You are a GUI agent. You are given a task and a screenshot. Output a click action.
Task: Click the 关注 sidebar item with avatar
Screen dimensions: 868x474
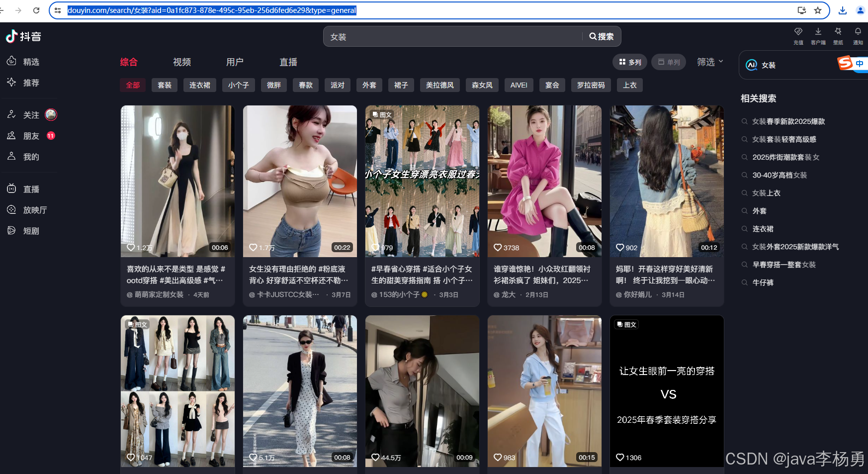(31, 114)
